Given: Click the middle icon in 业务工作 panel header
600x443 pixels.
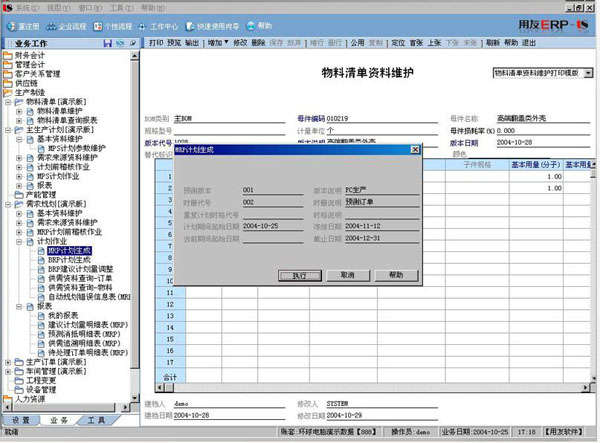Looking at the screenshot, I should pyautogui.click(x=120, y=43).
